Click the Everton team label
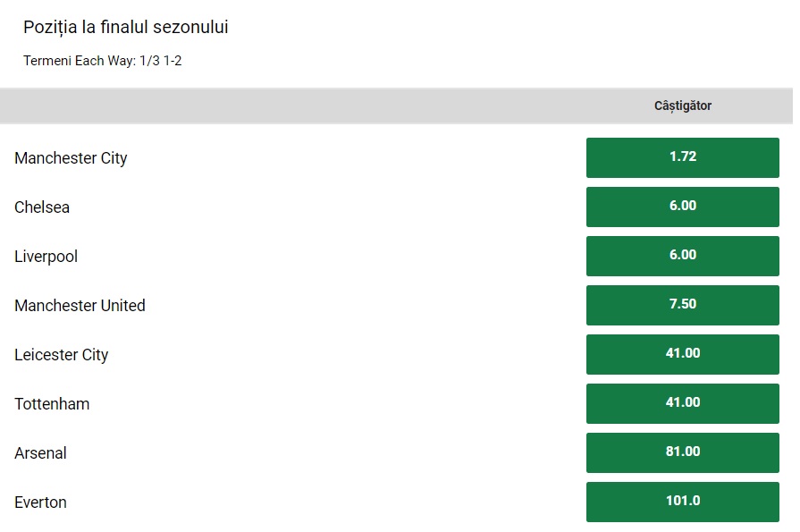Viewport: 800px width, 532px height. coord(40,502)
